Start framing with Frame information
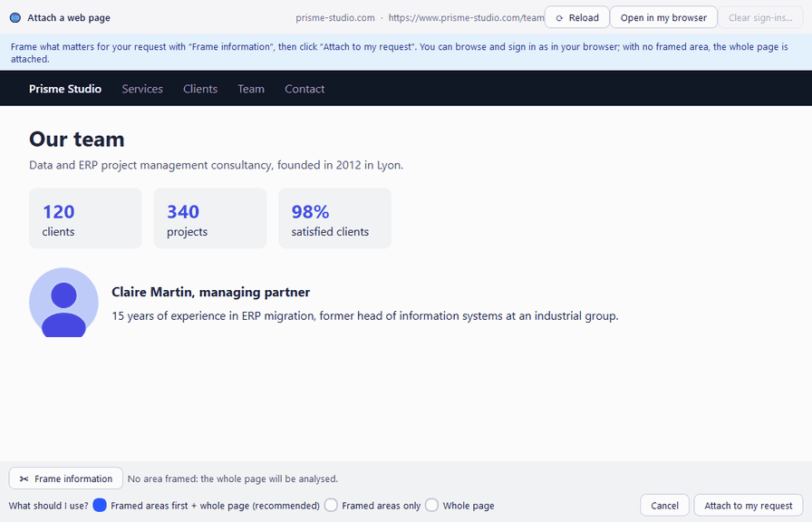The height and width of the screenshot is (522, 812). [66, 478]
